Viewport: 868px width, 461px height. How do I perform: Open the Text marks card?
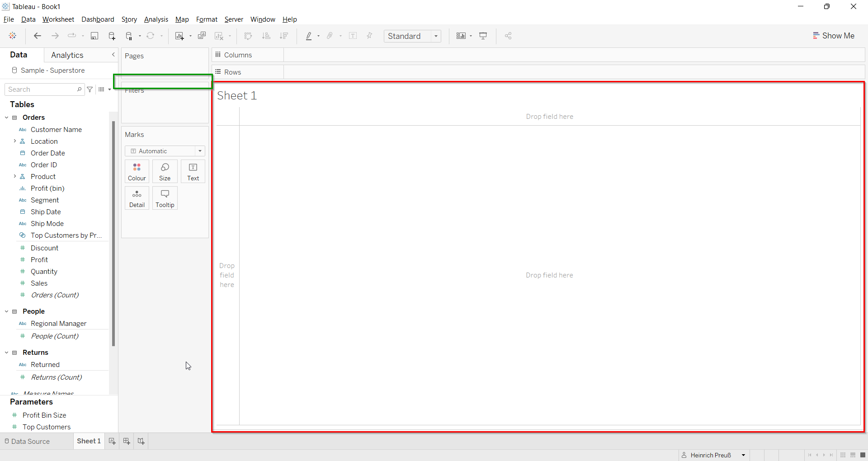point(193,171)
